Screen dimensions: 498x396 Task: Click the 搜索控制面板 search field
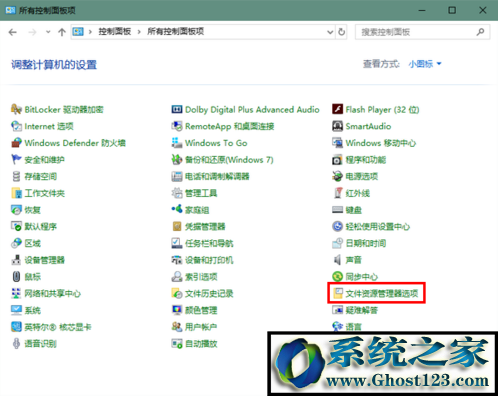point(422,32)
